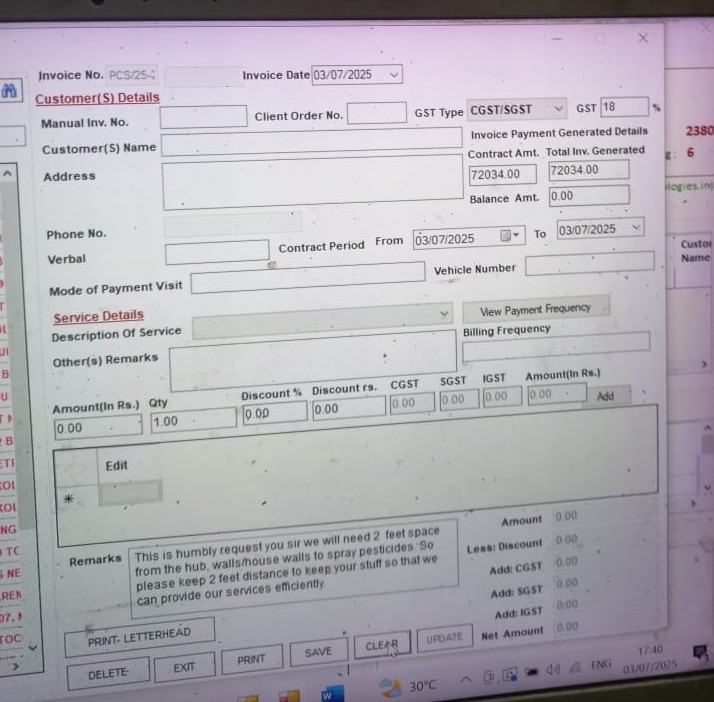Click the ENG language indicator
This screenshot has height=702, width=714.
tap(601, 665)
